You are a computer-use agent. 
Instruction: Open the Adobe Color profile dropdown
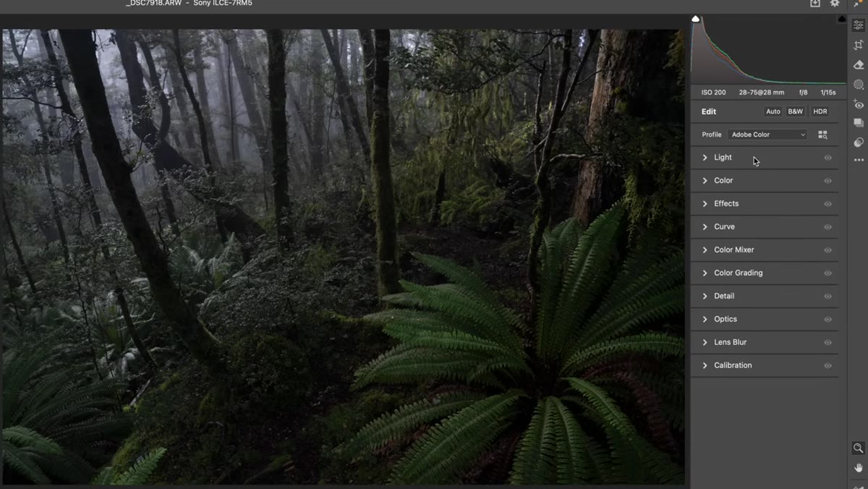click(x=767, y=135)
